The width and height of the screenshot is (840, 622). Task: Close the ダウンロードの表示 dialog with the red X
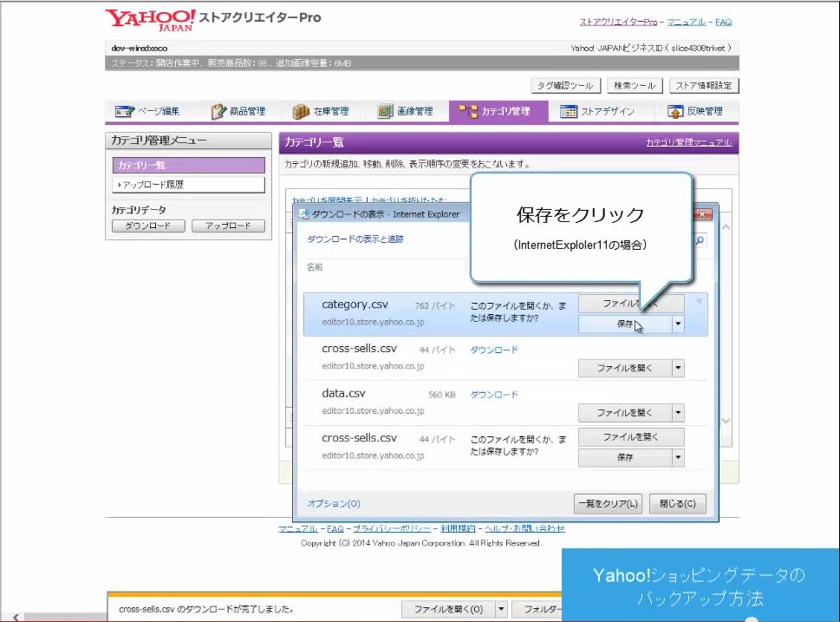point(702,214)
